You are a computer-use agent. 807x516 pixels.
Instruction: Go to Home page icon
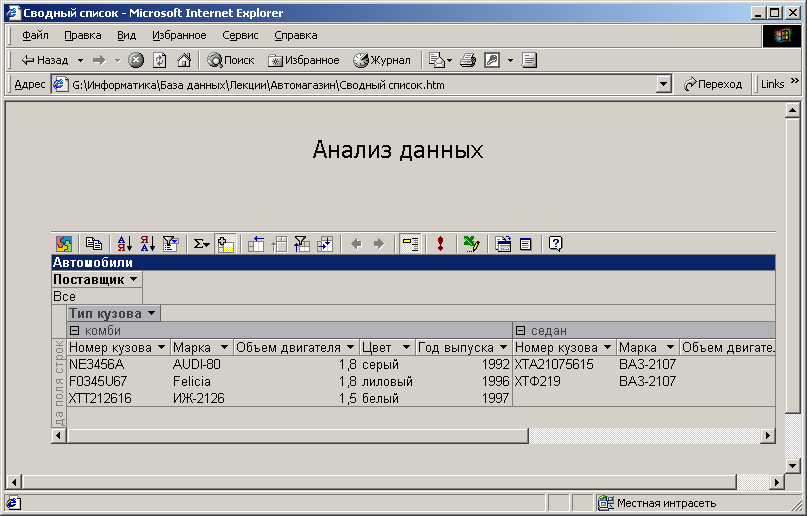pos(184,60)
